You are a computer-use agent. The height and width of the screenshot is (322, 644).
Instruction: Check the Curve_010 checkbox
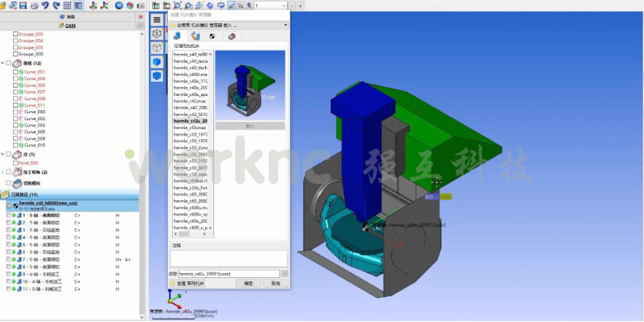coord(16,145)
